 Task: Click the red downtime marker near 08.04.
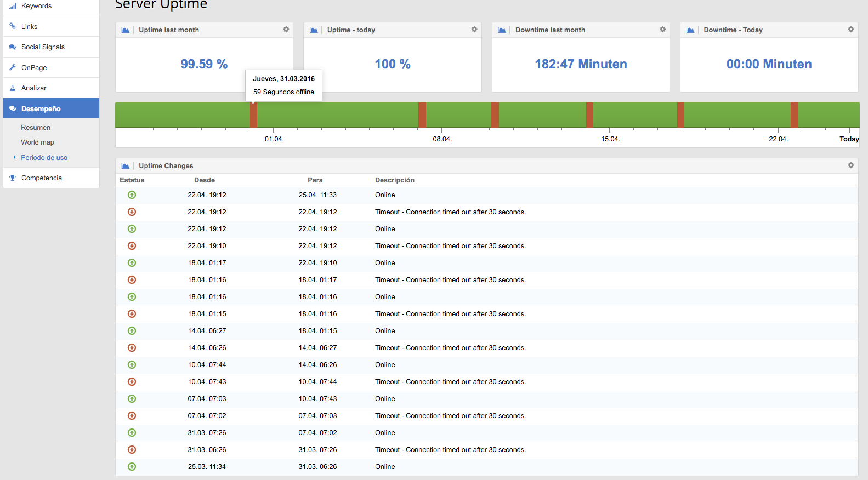coord(422,115)
